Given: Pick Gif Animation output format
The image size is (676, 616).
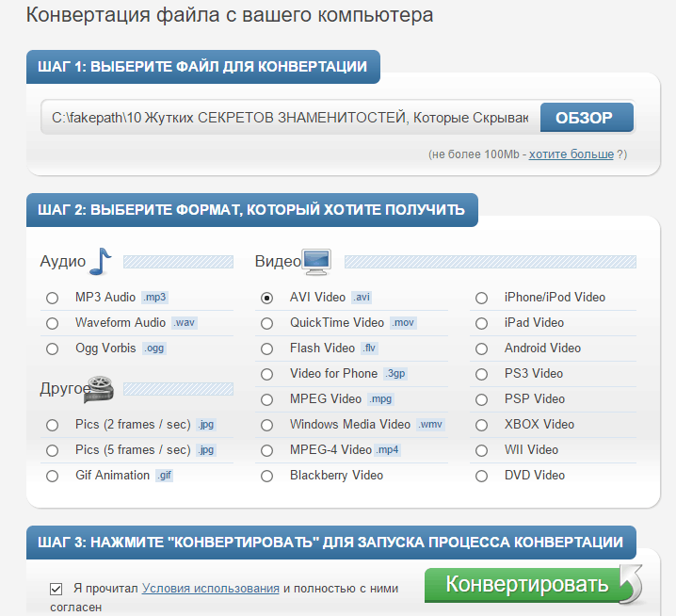Looking at the screenshot, I should (52, 477).
